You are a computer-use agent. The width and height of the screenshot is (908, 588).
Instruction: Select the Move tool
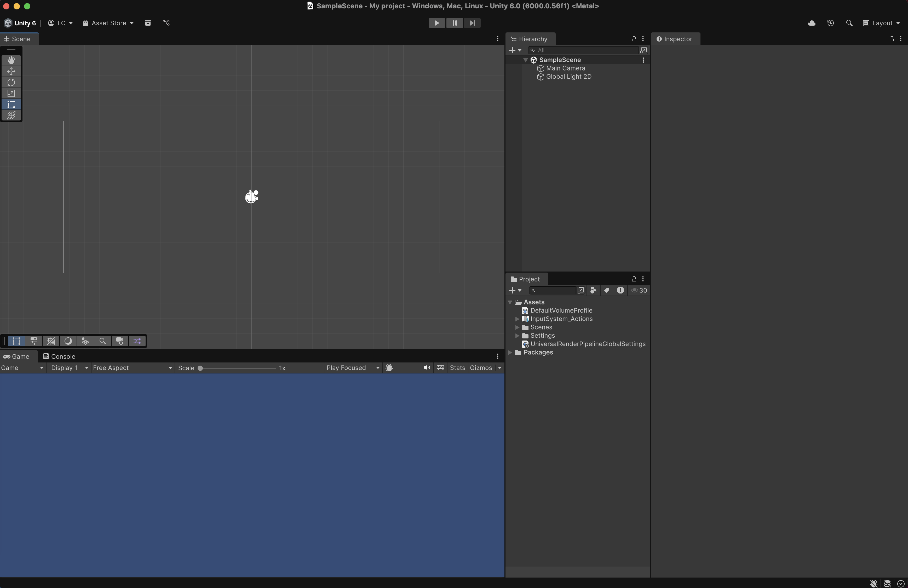click(11, 71)
